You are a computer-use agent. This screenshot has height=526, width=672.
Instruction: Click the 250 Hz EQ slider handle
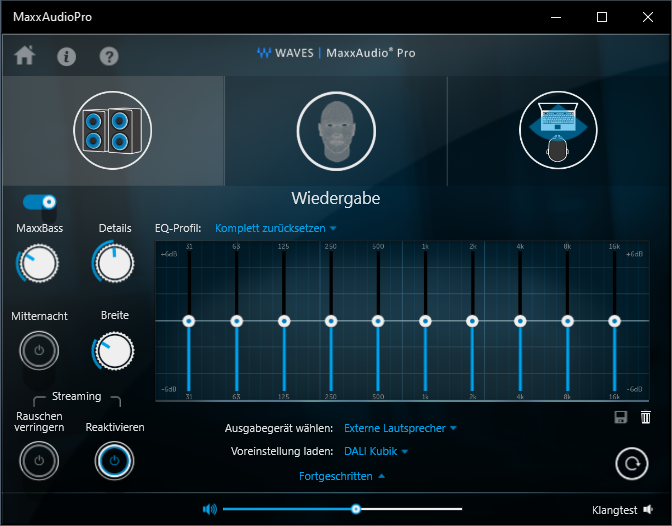click(x=331, y=321)
